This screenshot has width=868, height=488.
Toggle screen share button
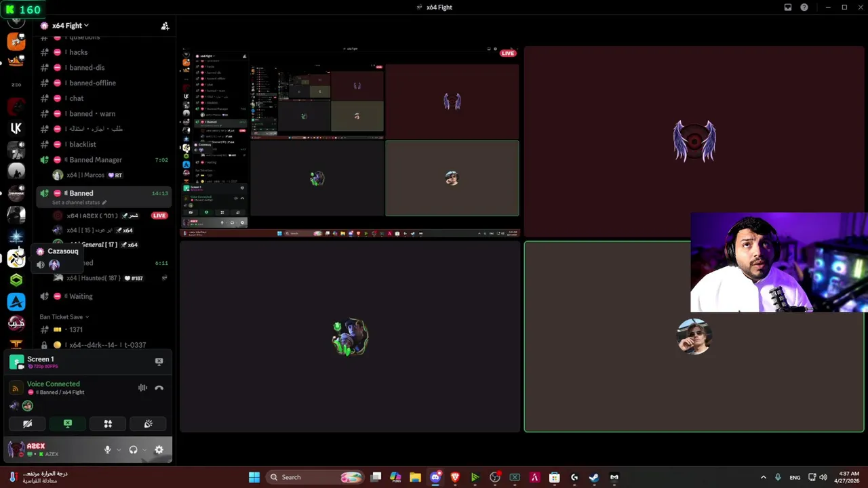pos(67,424)
